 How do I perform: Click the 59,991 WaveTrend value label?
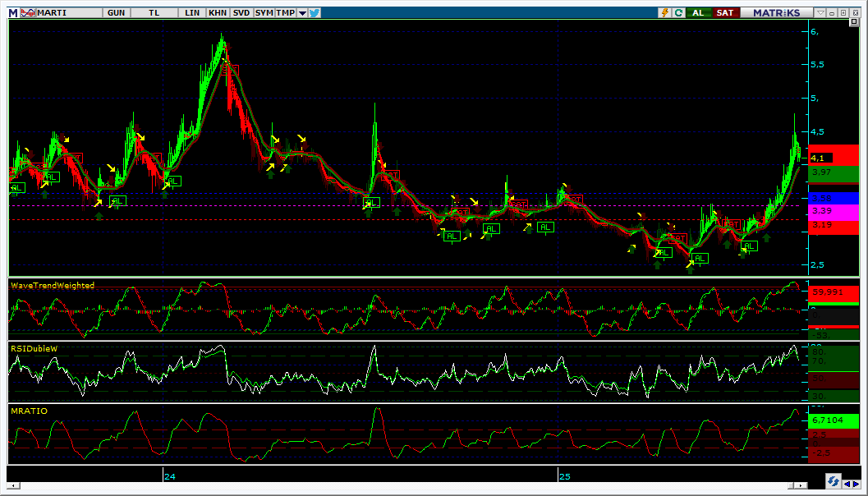click(834, 293)
